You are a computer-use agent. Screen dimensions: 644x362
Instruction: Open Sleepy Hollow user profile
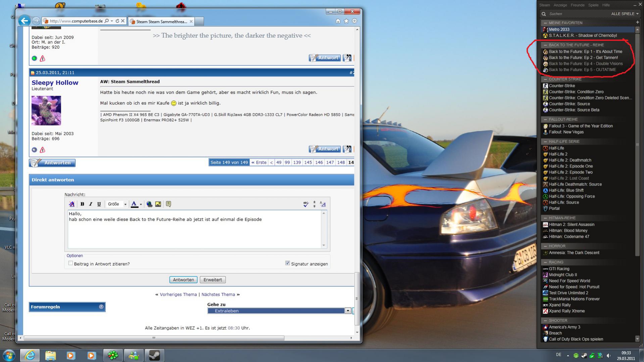[55, 83]
